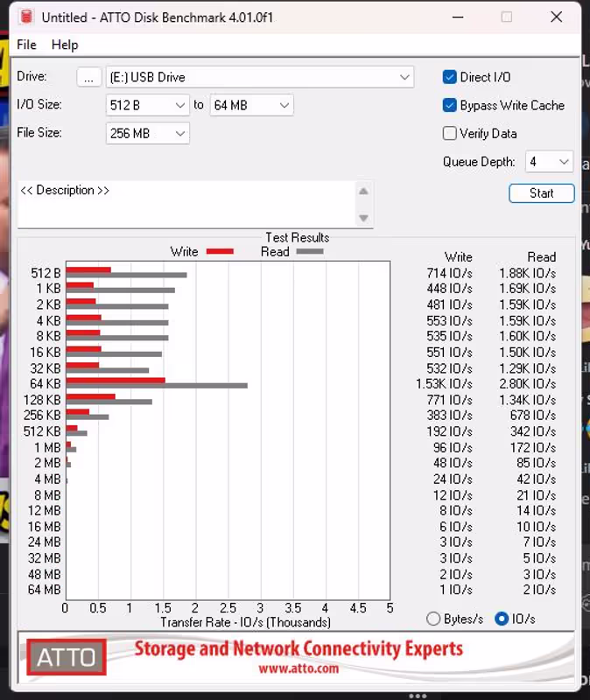
Task: Click the ATTO app icon in title bar
Action: tap(26, 17)
